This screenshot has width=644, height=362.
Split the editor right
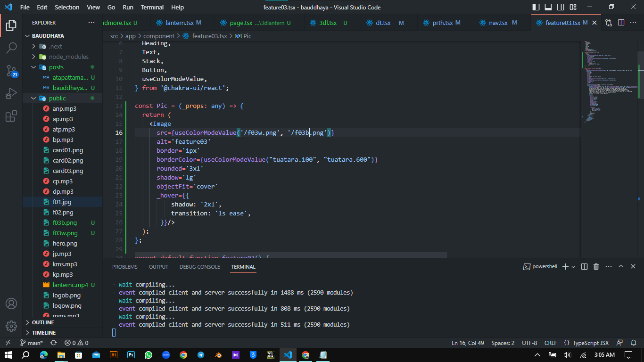coord(621,23)
